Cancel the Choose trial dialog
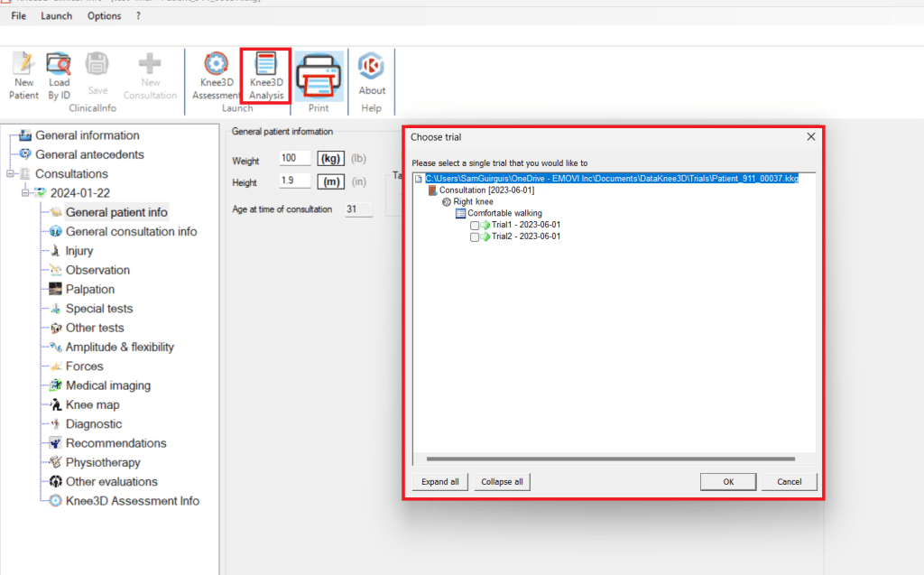924x575 pixels. pos(789,482)
